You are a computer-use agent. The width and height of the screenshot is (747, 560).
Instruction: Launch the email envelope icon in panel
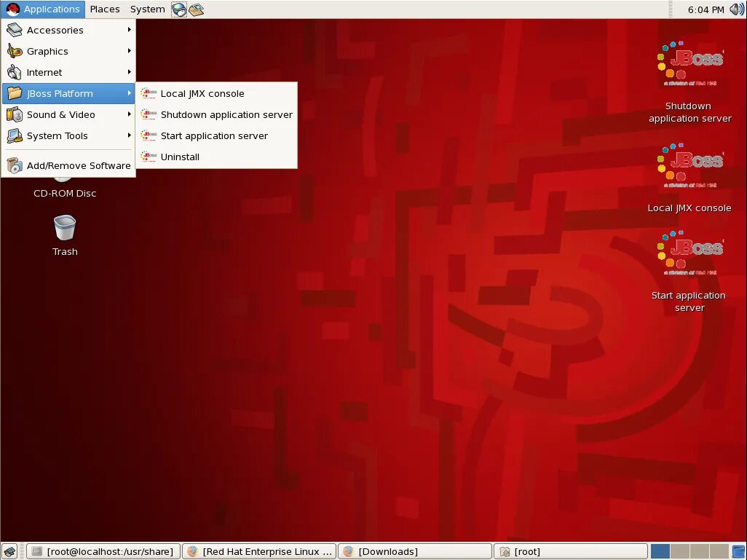click(x=197, y=9)
